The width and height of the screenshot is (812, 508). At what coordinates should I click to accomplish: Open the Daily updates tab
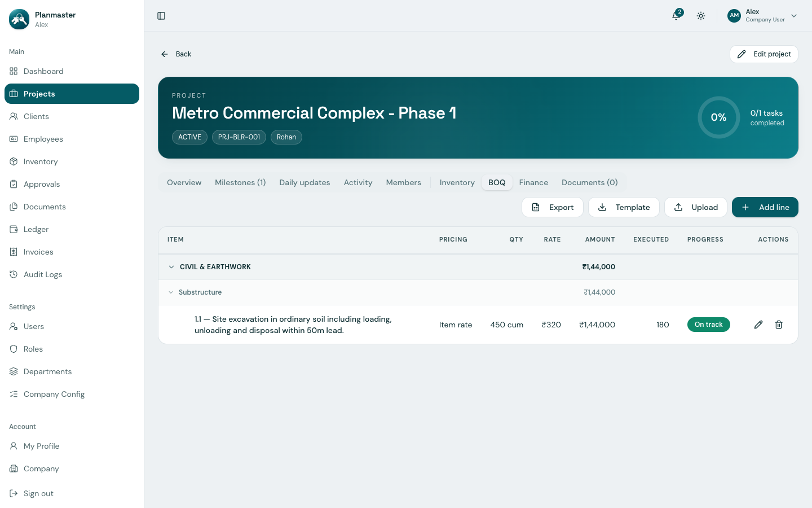coord(304,182)
